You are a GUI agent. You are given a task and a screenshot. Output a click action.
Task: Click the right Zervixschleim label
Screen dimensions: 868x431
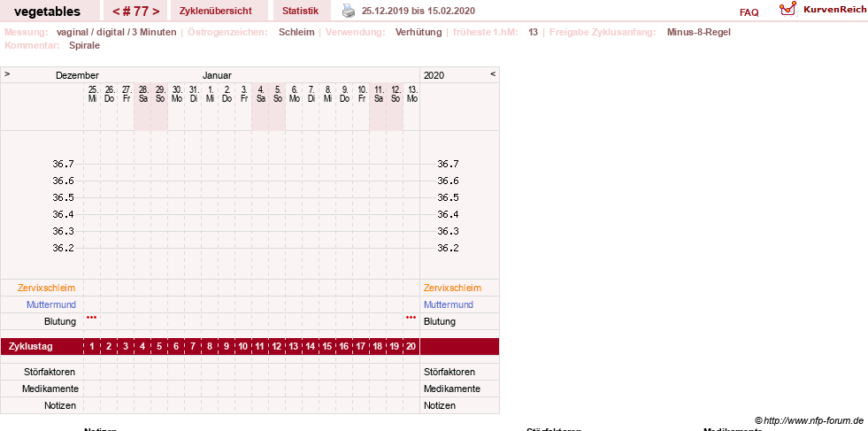[x=452, y=289]
